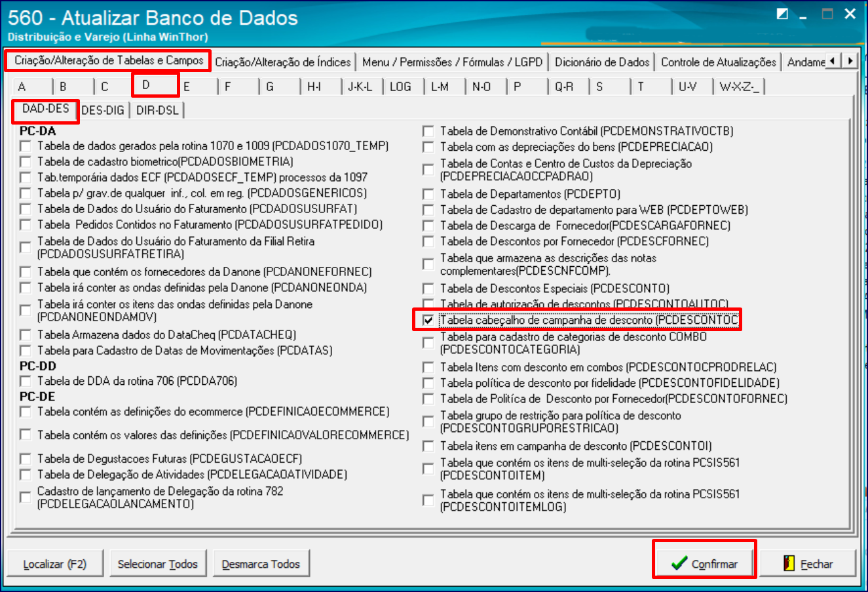Click the Localizar (F2) button

click(x=55, y=564)
